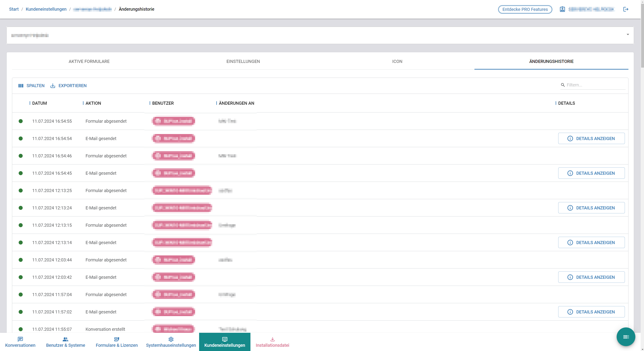
Task: Click the Datum column header
Action: (40, 103)
